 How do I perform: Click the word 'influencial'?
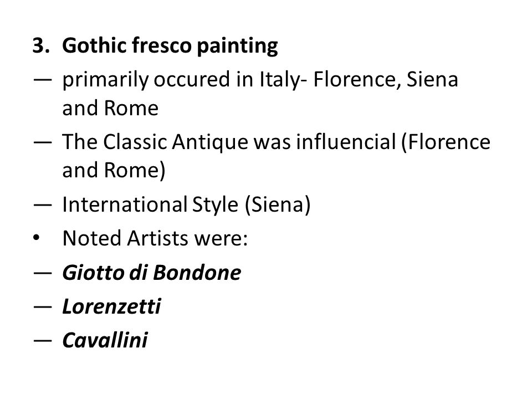[x=346, y=141]
